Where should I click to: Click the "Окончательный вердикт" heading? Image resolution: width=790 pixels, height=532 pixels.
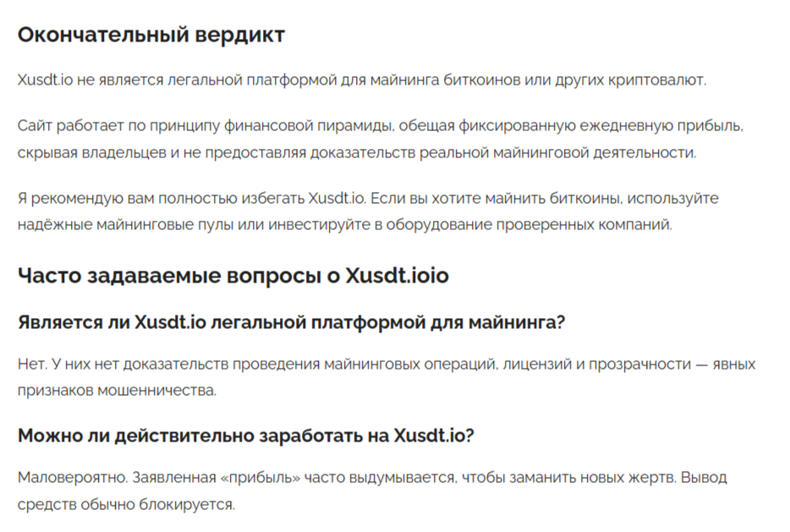click(x=151, y=35)
